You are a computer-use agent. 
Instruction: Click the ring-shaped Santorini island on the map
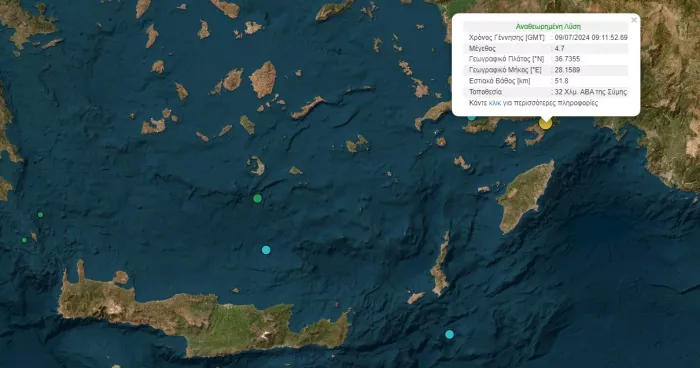256,165
